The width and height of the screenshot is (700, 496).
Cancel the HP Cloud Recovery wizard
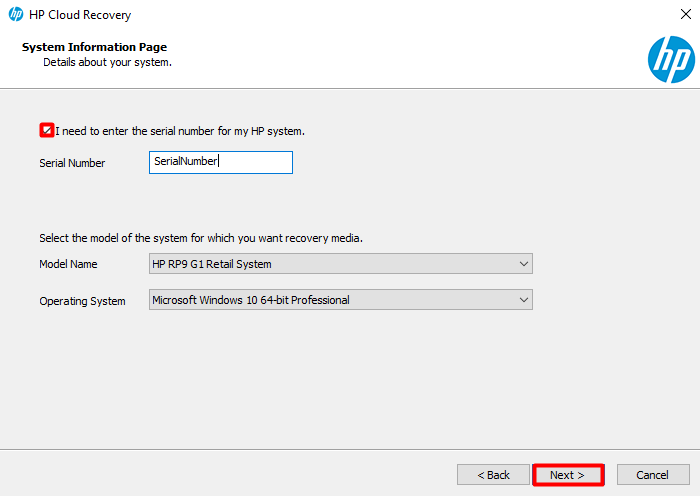(653, 475)
